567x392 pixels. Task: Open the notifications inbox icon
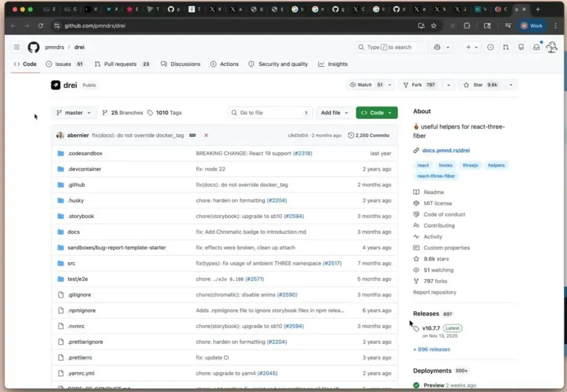point(537,47)
